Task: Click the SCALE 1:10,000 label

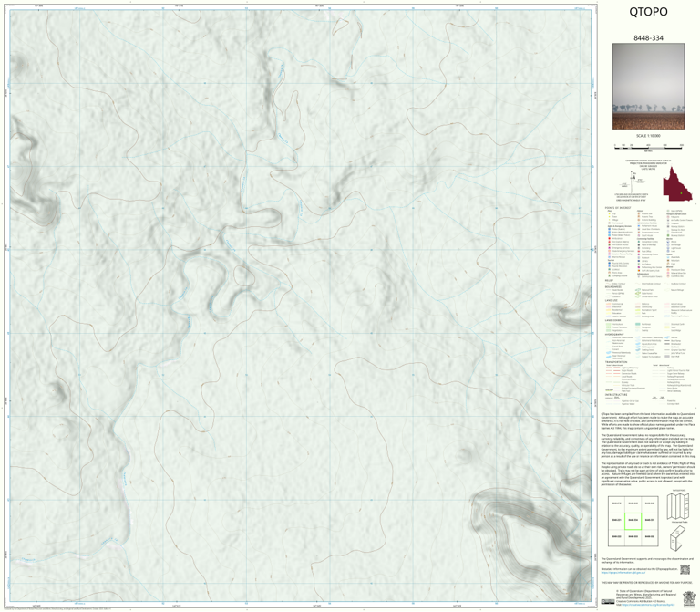Action: [648, 136]
